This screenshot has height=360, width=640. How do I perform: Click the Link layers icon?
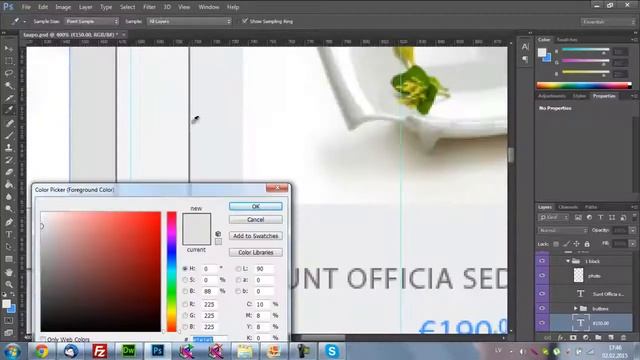pyautogui.click(x=548, y=338)
